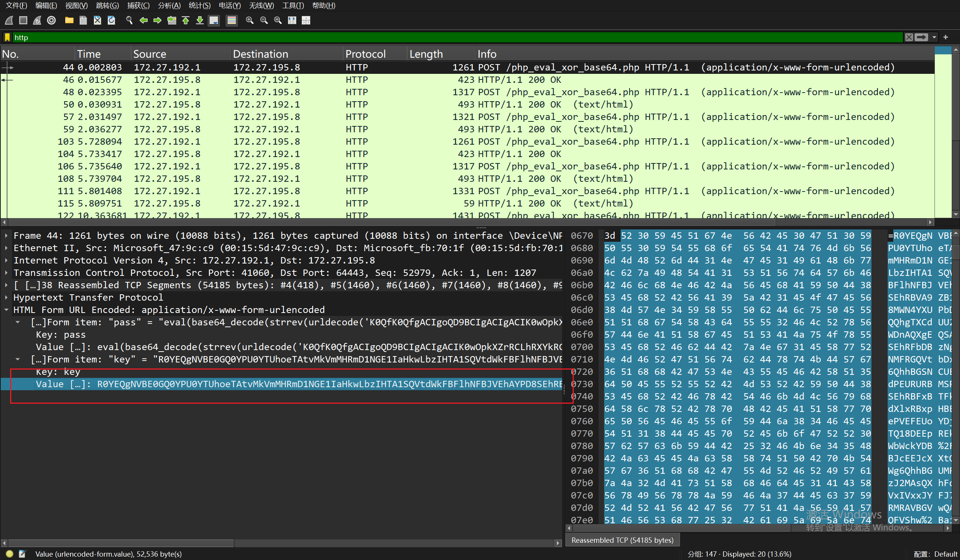Open the 统计(S) statistics menu
The image size is (960, 560).
(x=199, y=5)
